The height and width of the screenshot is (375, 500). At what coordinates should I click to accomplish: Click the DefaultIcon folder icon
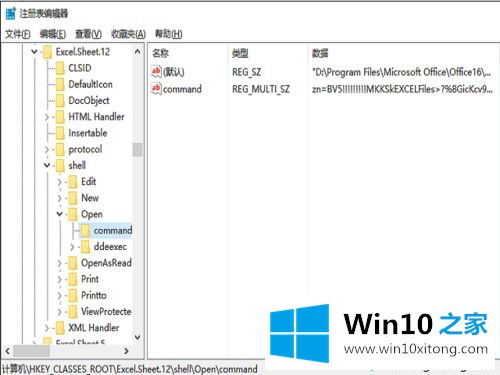pos(60,84)
